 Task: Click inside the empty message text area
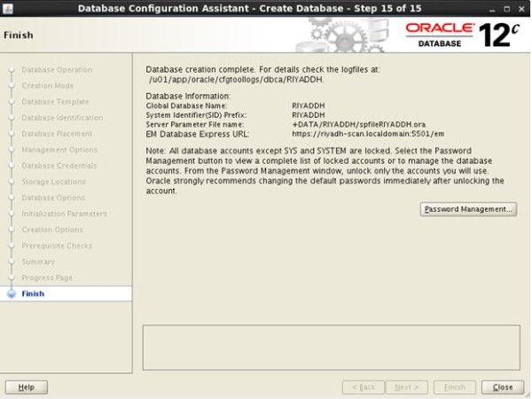[x=332, y=348]
